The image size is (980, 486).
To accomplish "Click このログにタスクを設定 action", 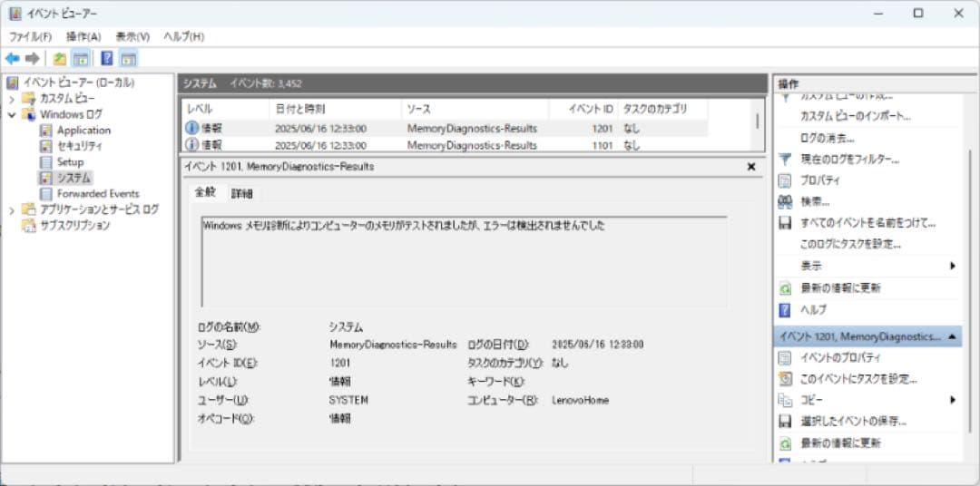I will pos(850,244).
